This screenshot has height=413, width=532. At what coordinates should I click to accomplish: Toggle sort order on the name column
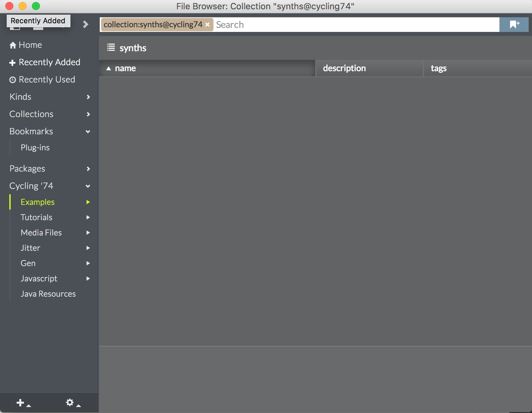(x=125, y=68)
